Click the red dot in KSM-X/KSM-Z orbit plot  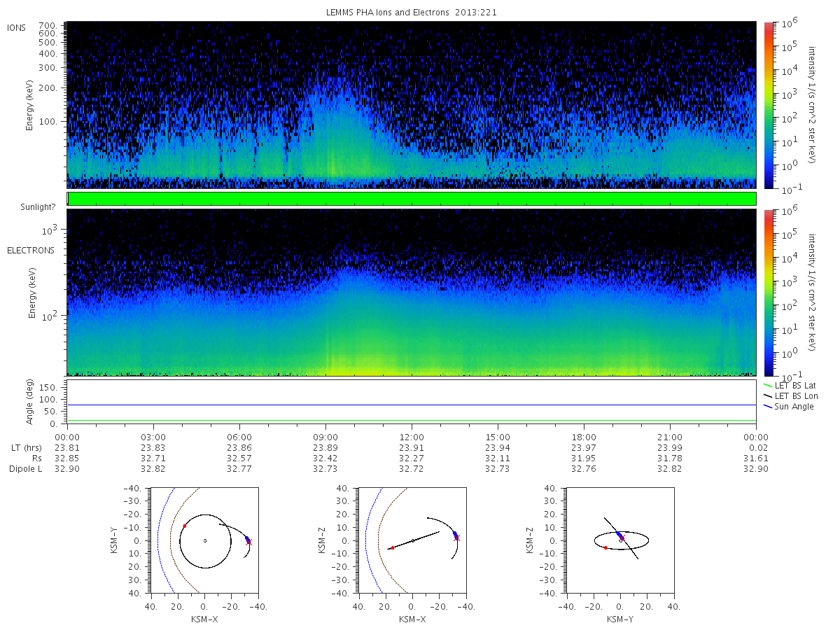(392, 547)
